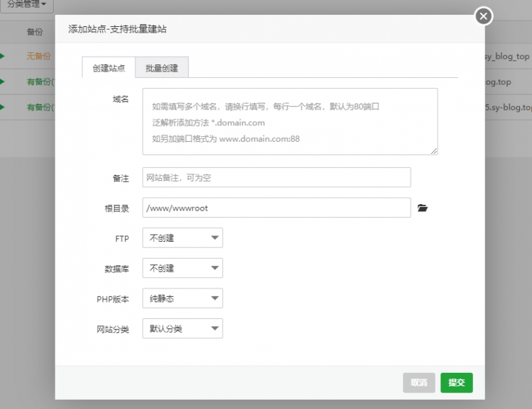The height and width of the screenshot is (409, 532).
Task: Expand the 网站分类 dropdown
Action: [182, 328]
